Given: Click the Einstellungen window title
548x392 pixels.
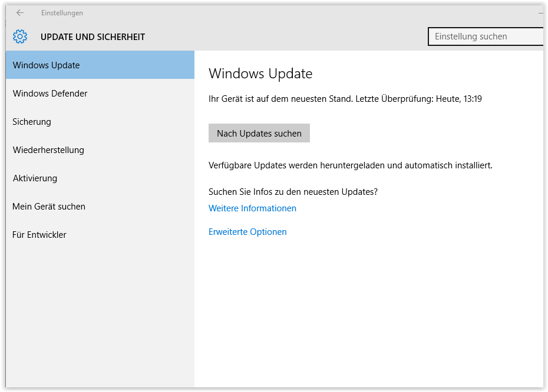Looking at the screenshot, I should [x=62, y=13].
